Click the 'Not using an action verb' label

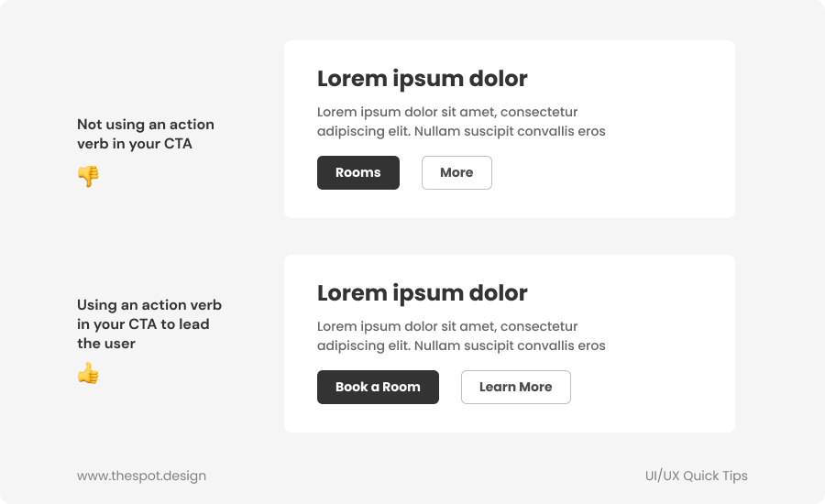point(146,125)
